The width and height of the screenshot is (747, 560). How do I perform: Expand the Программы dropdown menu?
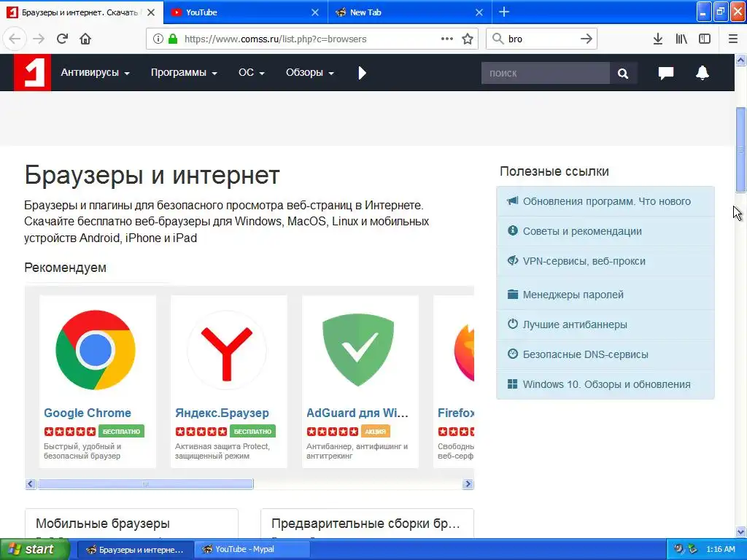click(184, 73)
